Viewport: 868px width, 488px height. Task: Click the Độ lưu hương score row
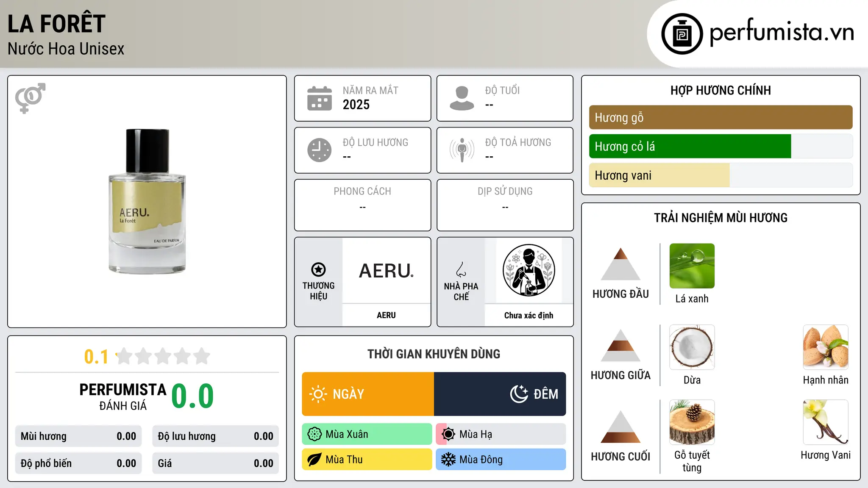215,436
